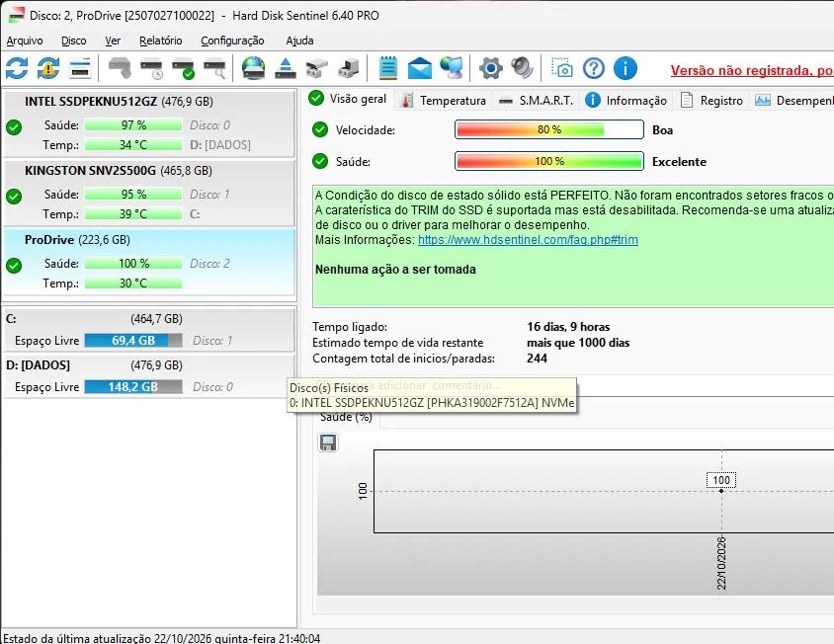Click the screenshot camera toolbar icon

pyautogui.click(x=561, y=68)
